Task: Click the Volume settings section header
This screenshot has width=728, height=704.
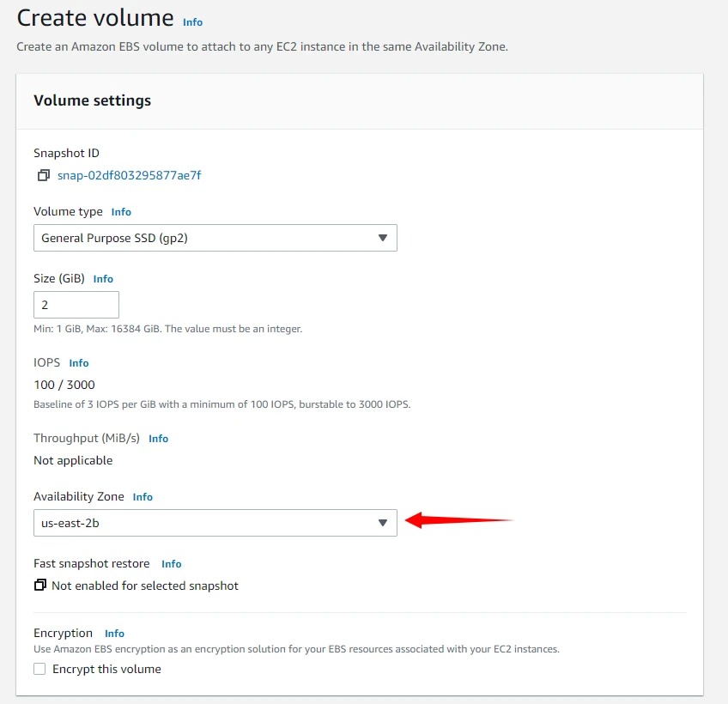Action: point(92,100)
